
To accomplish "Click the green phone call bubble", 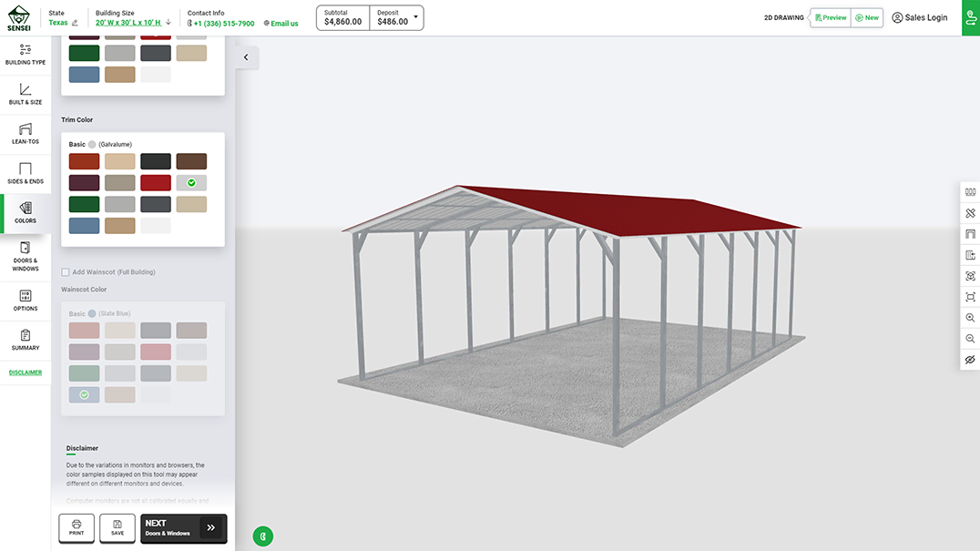I will [263, 536].
